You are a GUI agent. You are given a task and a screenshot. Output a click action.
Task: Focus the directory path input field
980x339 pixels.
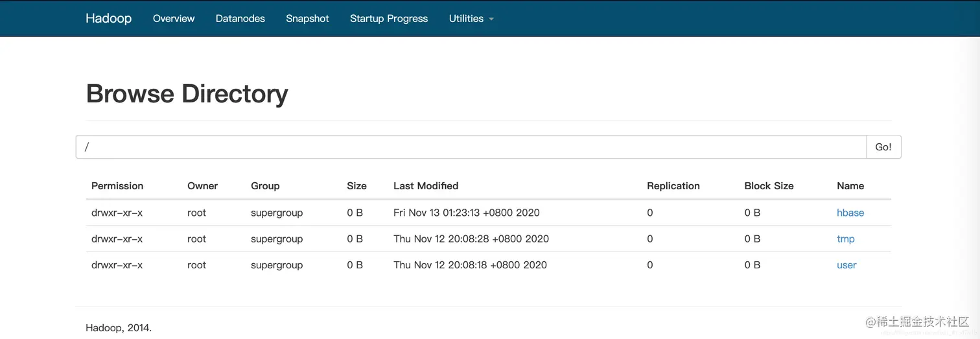tap(471, 147)
